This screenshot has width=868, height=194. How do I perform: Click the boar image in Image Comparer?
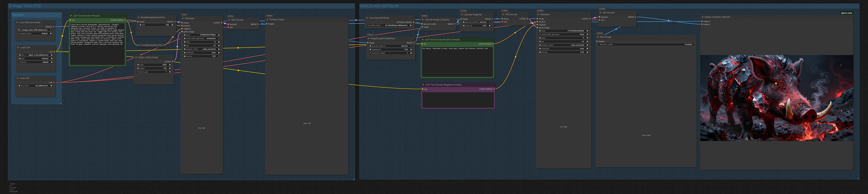(x=776, y=98)
